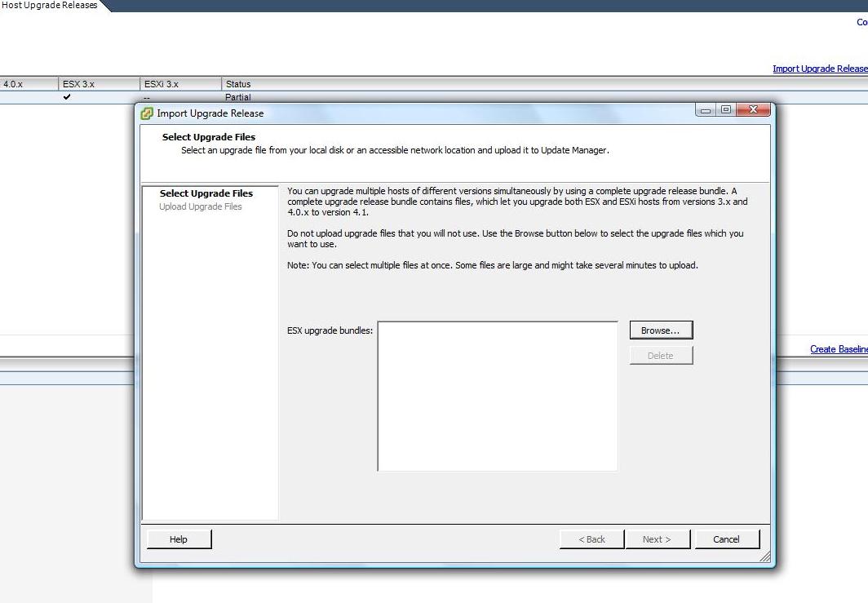Click the ESX 3.x column header
This screenshot has width=868, height=603.
(99, 84)
